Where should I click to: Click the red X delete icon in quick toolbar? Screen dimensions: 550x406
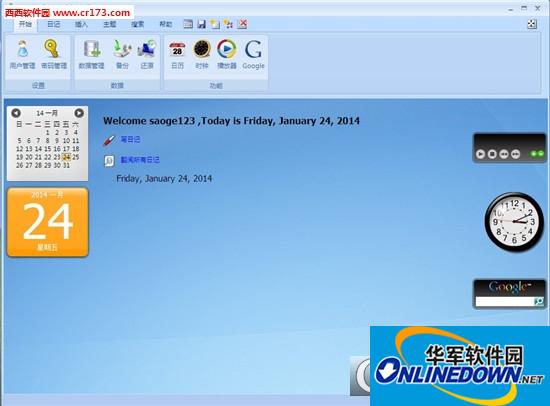[x=242, y=24]
